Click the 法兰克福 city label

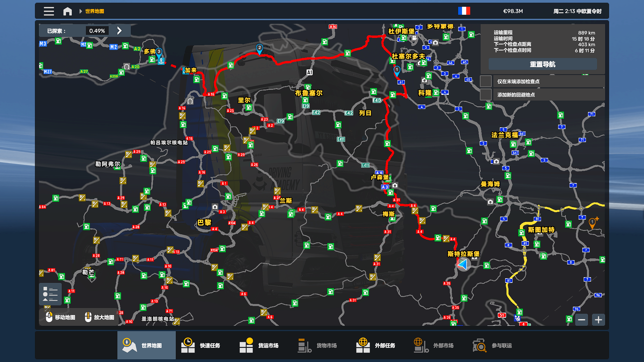(x=505, y=135)
